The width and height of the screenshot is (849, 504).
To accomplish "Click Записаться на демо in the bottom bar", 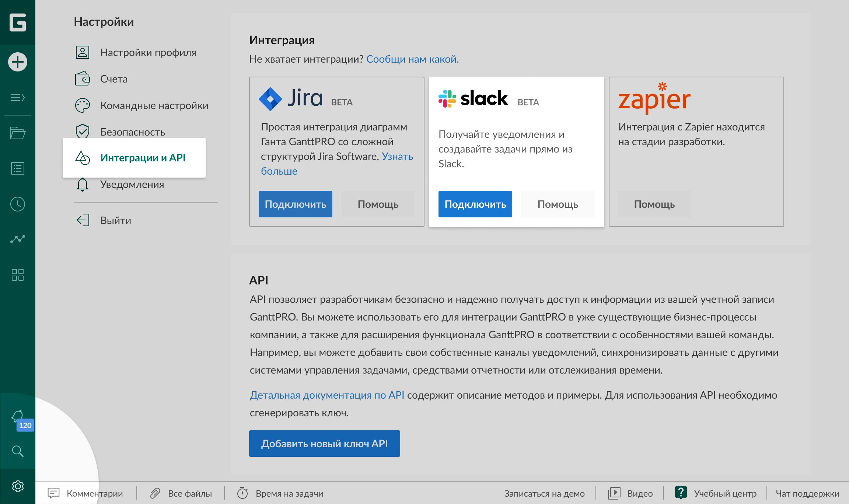I will coord(544,493).
